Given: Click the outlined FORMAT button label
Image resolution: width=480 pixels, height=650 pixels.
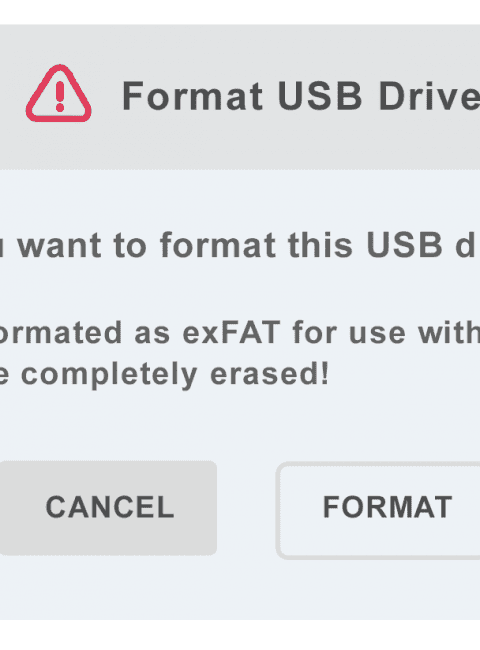Looking at the screenshot, I should [x=387, y=507].
